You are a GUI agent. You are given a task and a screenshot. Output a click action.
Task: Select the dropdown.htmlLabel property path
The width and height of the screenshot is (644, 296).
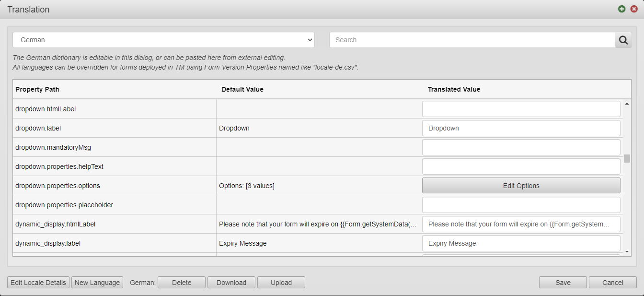46,109
